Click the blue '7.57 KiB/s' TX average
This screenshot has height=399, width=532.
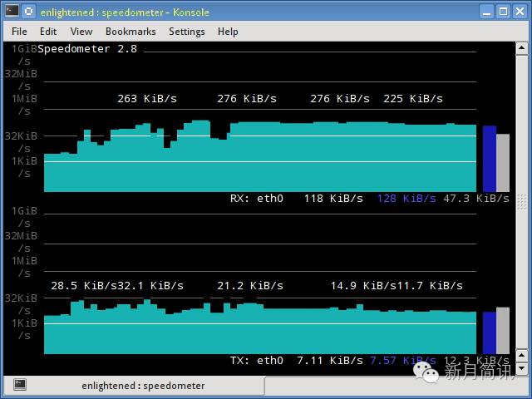pyautogui.click(x=403, y=360)
